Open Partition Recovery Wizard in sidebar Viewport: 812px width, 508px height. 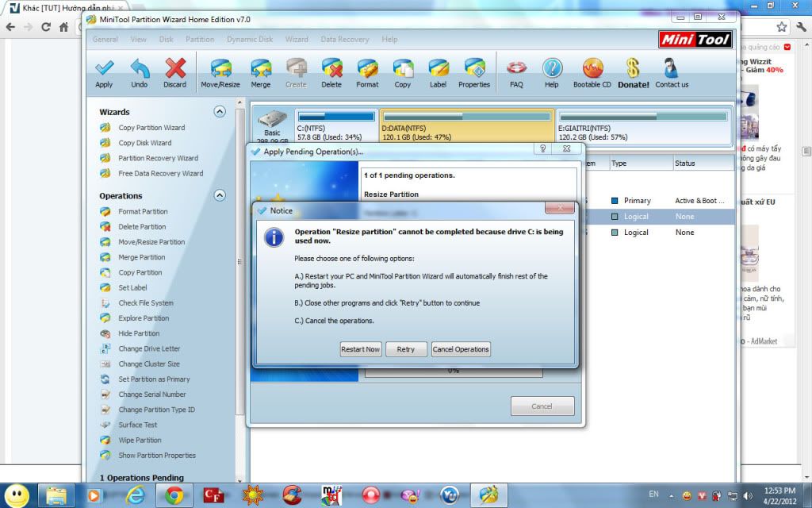(x=158, y=158)
